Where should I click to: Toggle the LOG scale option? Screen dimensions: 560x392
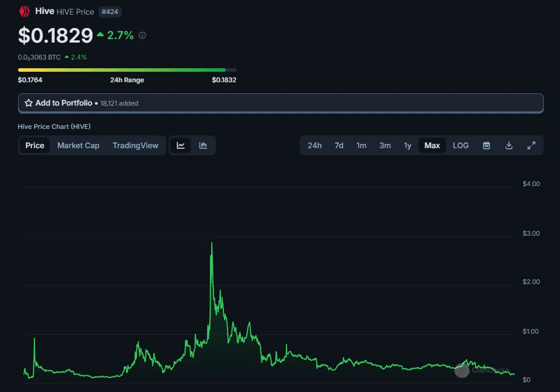461,145
